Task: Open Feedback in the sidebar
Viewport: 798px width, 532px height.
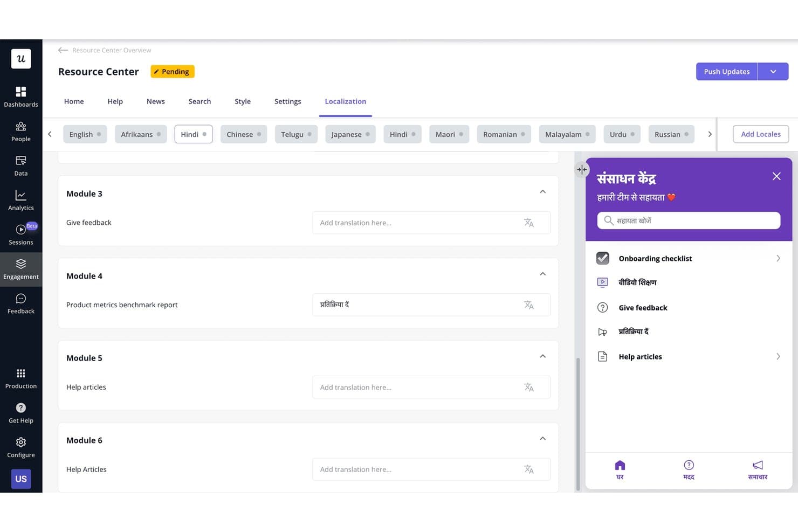Action: (x=21, y=304)
